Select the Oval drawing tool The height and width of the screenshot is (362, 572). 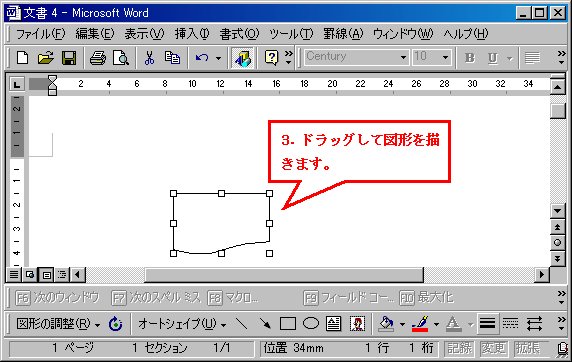tap(311, 323)
